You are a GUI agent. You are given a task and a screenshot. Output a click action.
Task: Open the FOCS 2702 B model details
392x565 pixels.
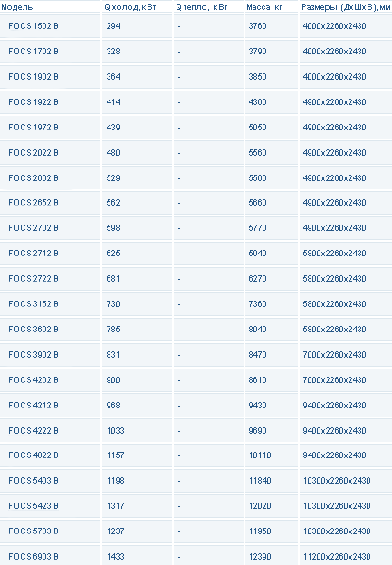pos(33,228)
